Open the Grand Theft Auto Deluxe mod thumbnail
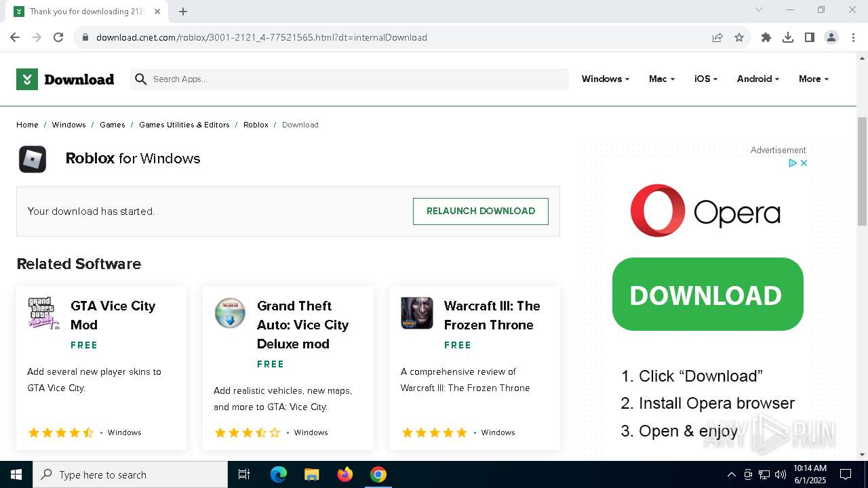 (230, 313)
